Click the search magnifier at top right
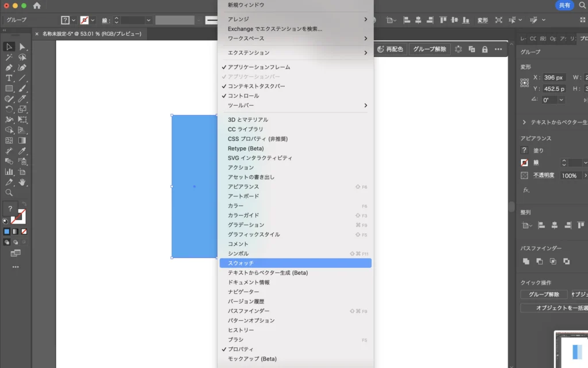 coord(582,5)
